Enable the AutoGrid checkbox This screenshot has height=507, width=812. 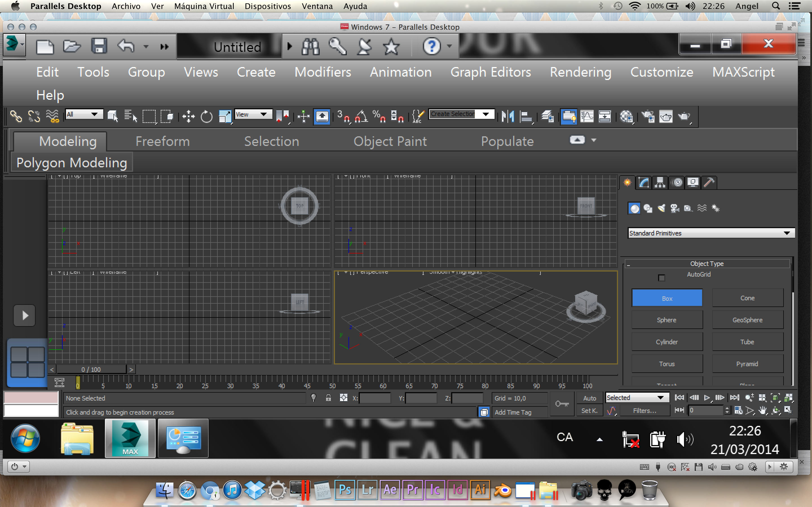pyautogui.click(x=661, y=278)
